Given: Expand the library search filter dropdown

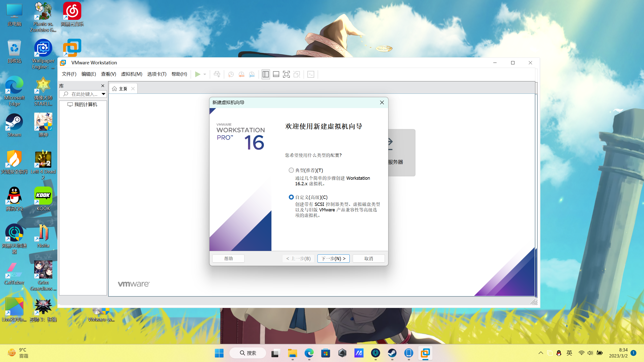Looking at the screenshot, I should click(x=103, y=94).
